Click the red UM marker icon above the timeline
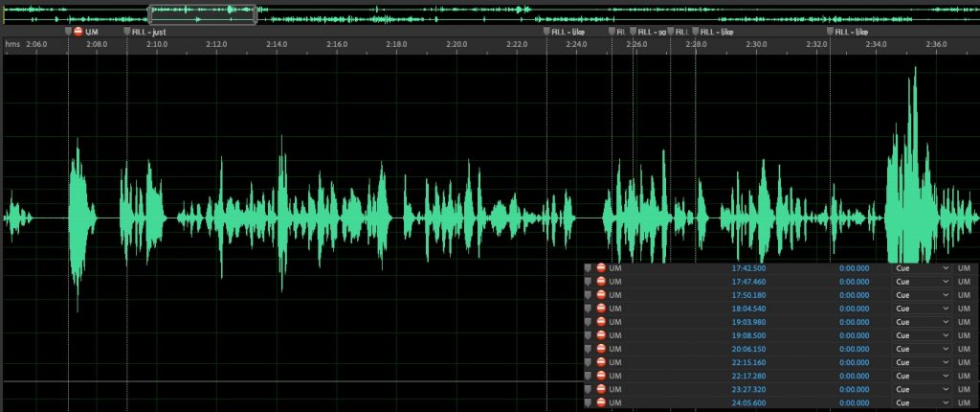The image size is (980, 412). coord(79,32)
